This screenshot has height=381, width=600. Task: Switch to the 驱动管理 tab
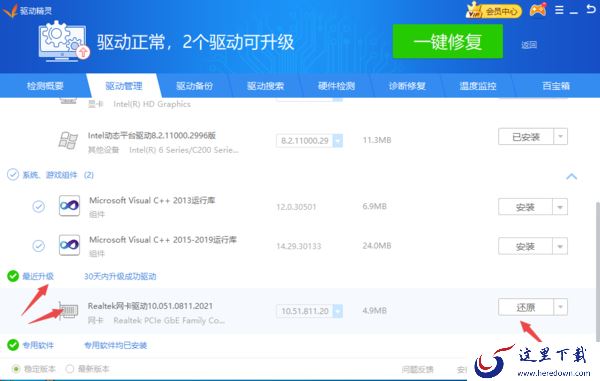click(124, 86)
